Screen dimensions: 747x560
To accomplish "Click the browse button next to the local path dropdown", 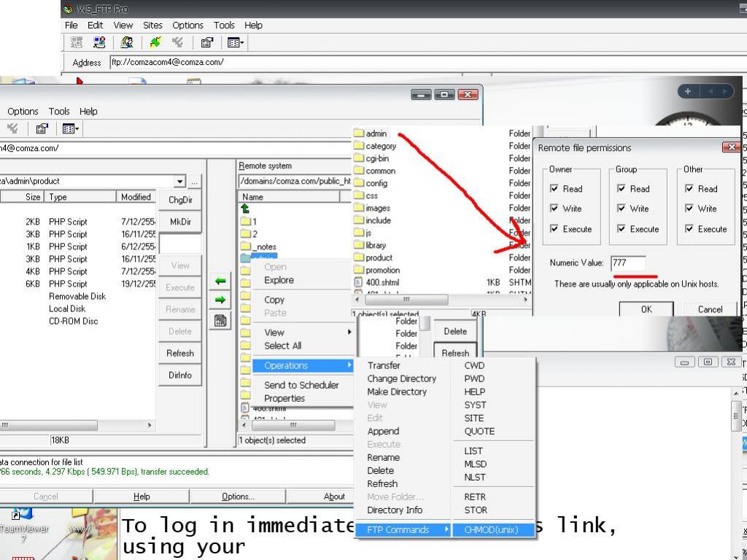I will tap(194, 181).
